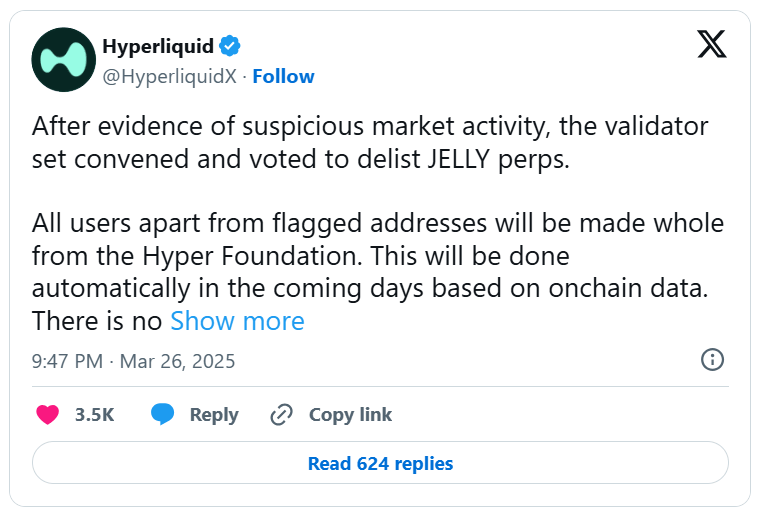
Task: Click the blue verified badge
Action: (230, 46)
